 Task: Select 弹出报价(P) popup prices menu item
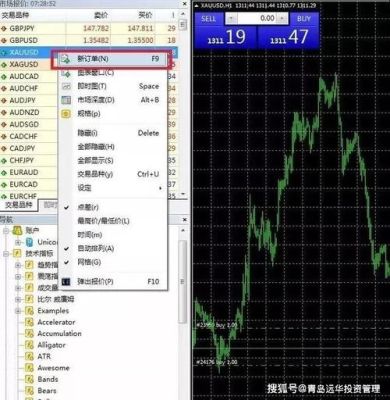click(x=113, y=282)
